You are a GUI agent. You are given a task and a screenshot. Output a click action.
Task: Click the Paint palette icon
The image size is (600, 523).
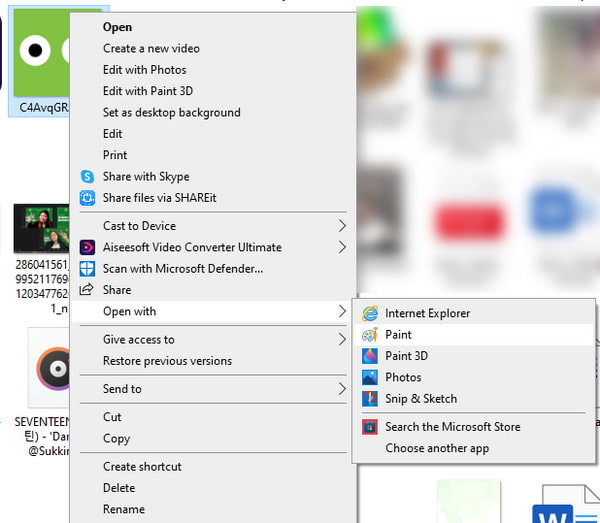coord(370,335)
